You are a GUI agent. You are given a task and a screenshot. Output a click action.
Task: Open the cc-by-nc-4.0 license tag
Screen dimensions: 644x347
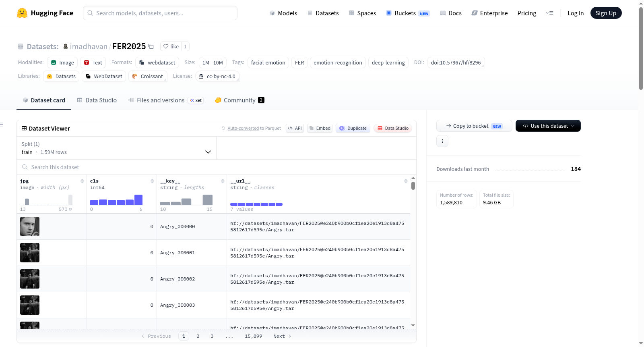tap(217, 76)
